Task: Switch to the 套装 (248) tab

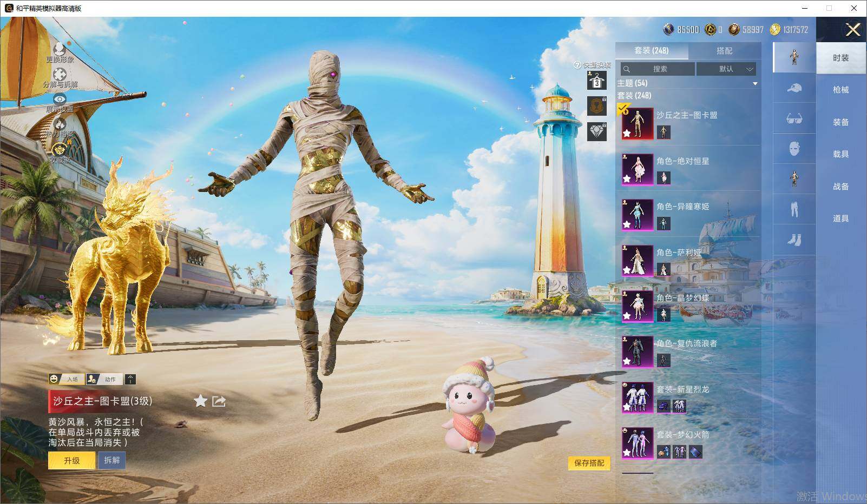Action: pyautogui.click(x=652, y=51)
